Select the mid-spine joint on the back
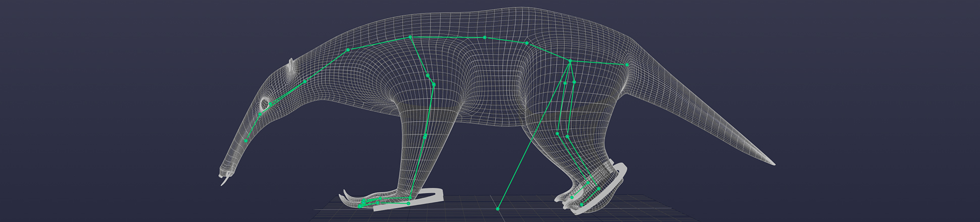The height and width of the screenshot is (222, 980). pyautogui.click(x=484, y=38)
